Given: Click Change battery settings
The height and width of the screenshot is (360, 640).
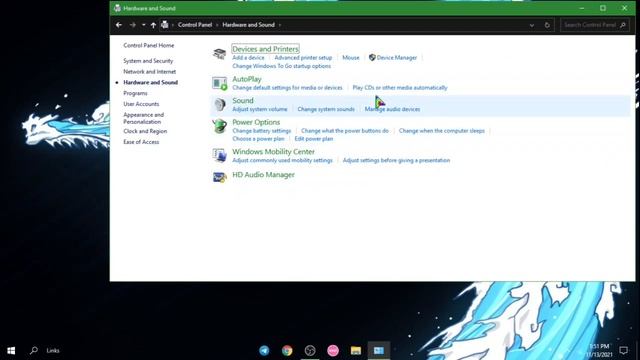Looking at the screenshot, I should [x=262, y=131].
